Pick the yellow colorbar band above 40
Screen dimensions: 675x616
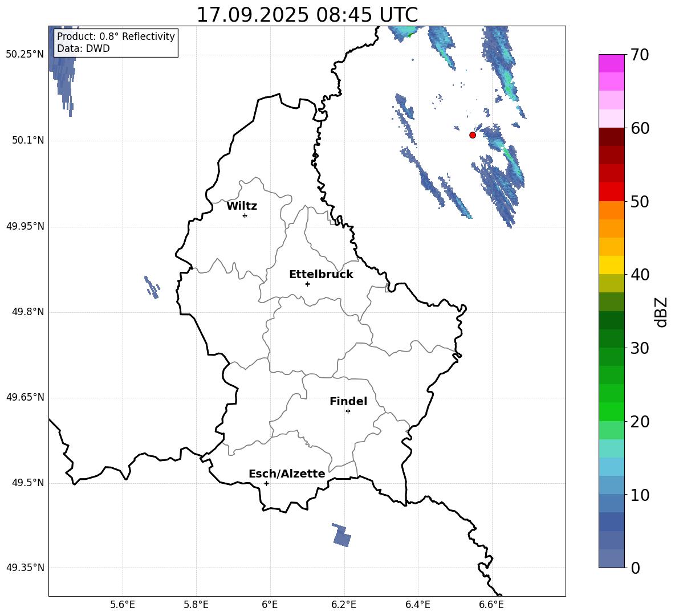(x=611, y=265)
